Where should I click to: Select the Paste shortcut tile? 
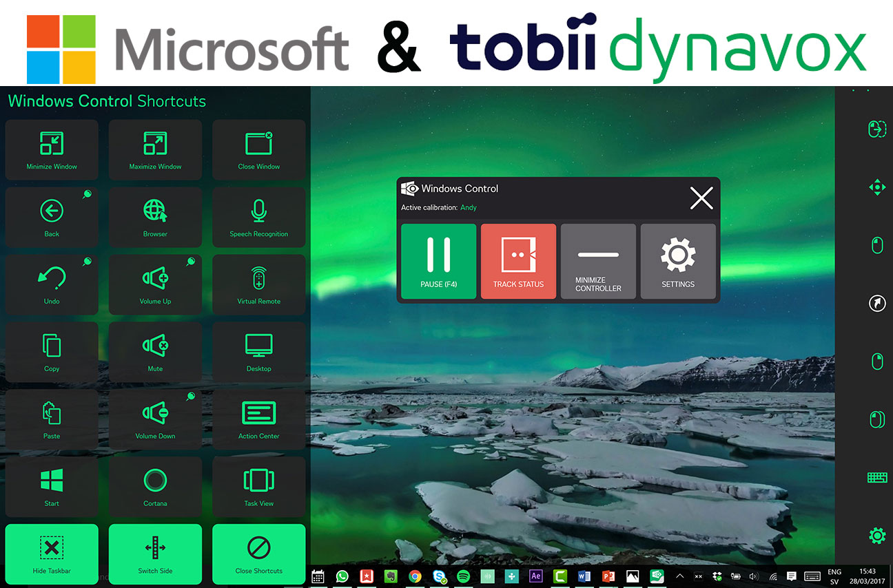coord(52,420)
